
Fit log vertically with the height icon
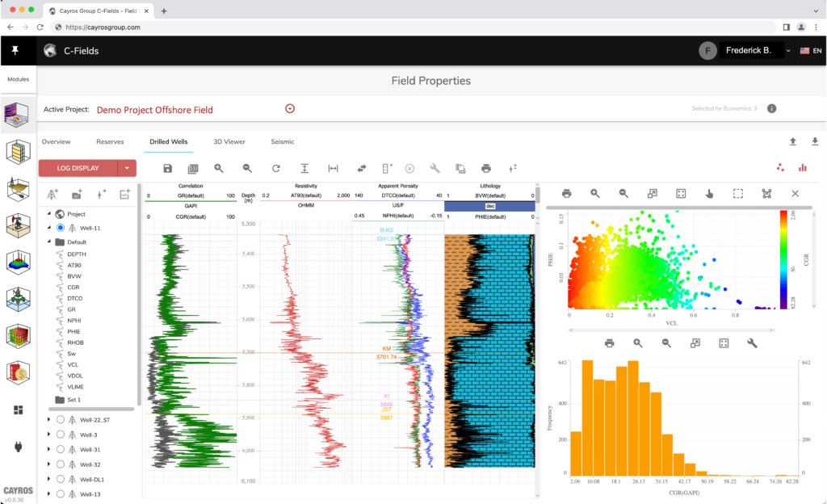click(x=304, y=168)
